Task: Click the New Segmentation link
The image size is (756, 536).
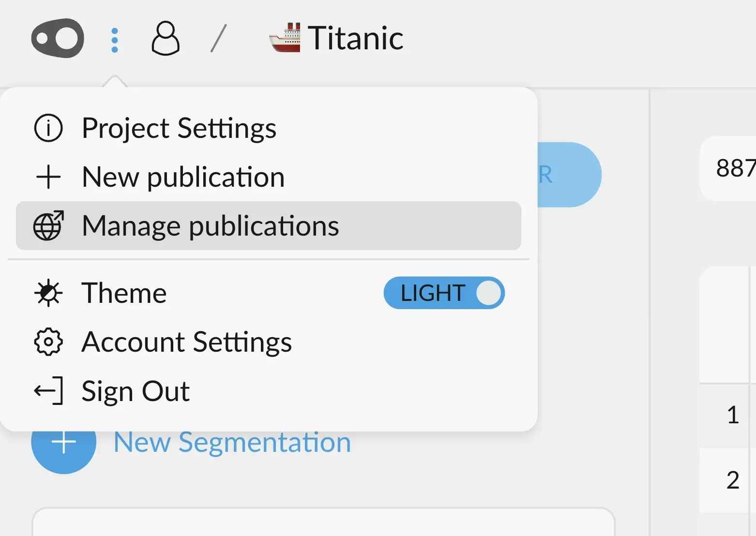Action: pos(232,442)
